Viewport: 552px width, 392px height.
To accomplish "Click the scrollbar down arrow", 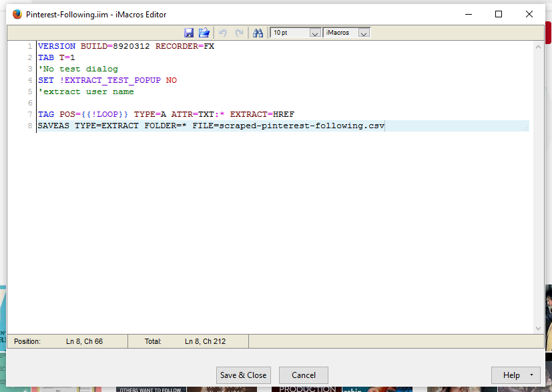I will point(539,328).
